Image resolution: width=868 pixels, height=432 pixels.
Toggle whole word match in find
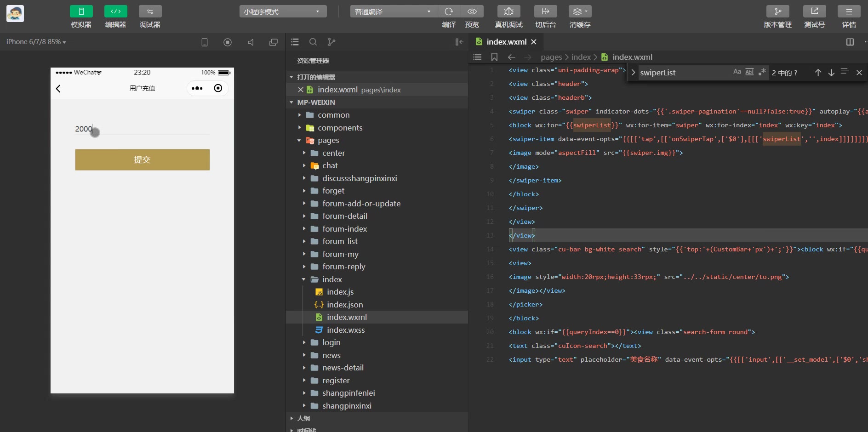point(749,72)
